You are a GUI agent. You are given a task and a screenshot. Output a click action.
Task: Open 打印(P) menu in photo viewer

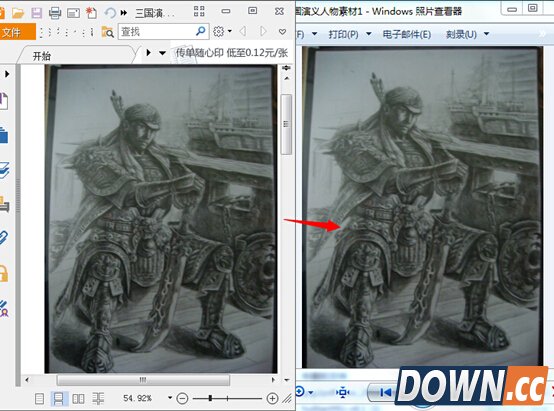click(x=343, y=34)
